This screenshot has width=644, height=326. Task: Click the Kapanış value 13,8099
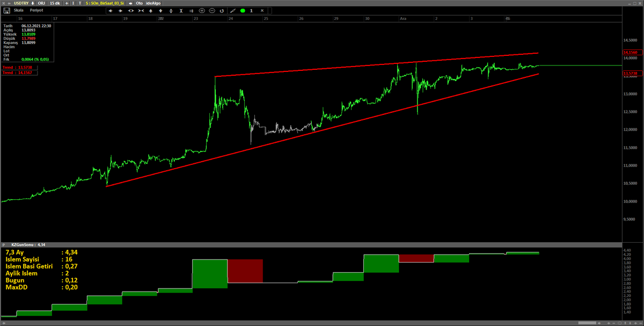point(29,43)
